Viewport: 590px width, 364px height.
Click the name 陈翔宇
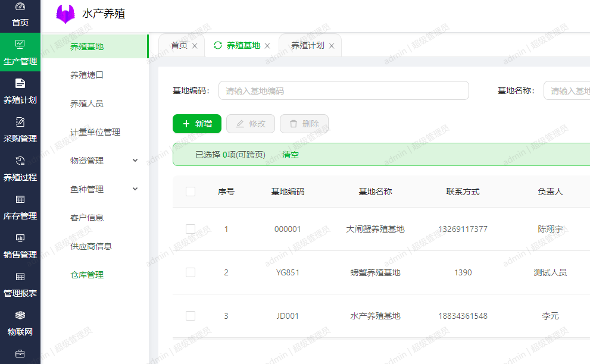pyautogui.click(x=550, y=229)
